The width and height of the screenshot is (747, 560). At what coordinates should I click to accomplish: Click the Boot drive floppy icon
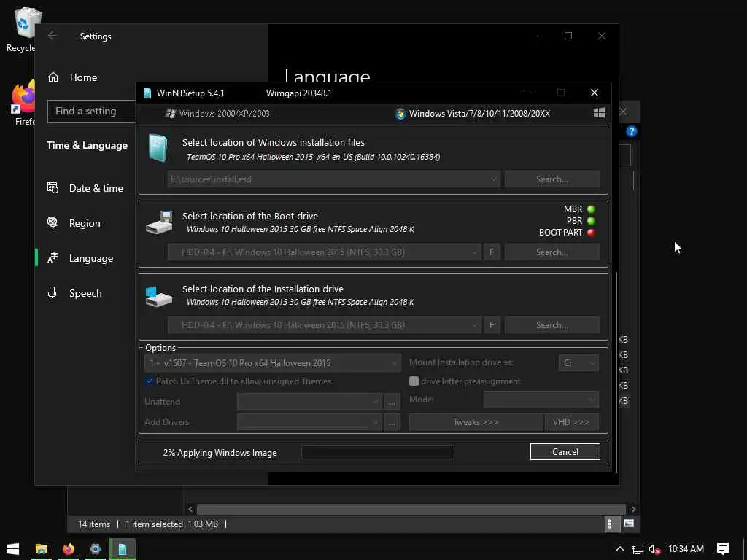(159, 222)
